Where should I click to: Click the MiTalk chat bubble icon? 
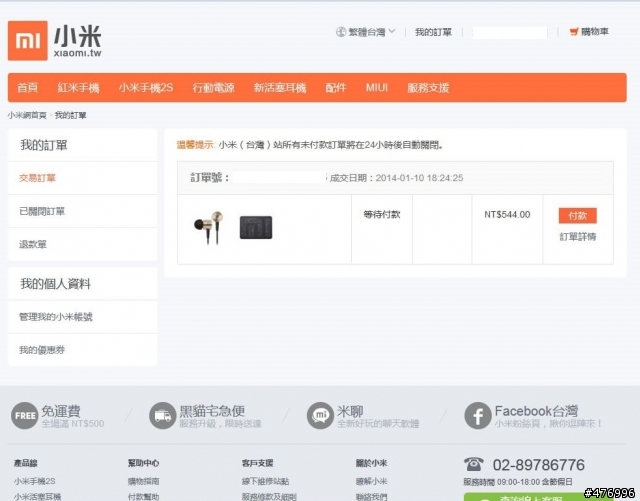pyautogui.click(x=320, y=416)
